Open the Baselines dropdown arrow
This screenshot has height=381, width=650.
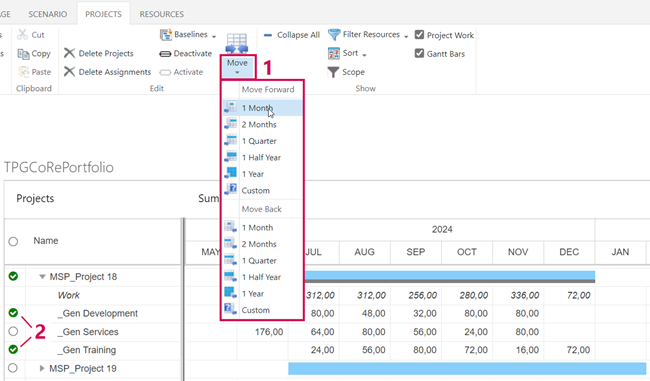[x=214, y=36]
